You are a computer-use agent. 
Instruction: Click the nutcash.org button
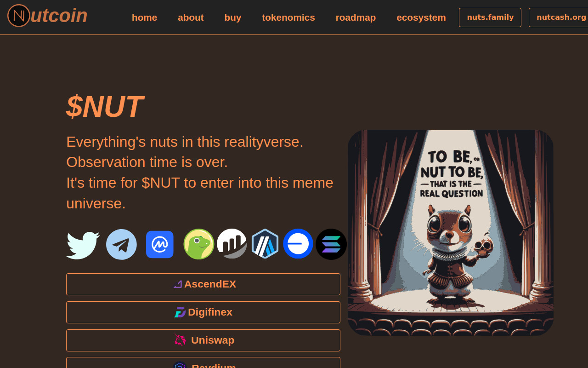tap(559, 17)
